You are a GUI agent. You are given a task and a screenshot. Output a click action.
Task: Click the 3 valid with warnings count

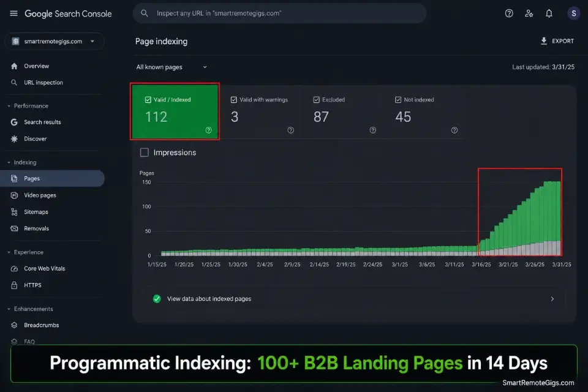pos(235,117)
